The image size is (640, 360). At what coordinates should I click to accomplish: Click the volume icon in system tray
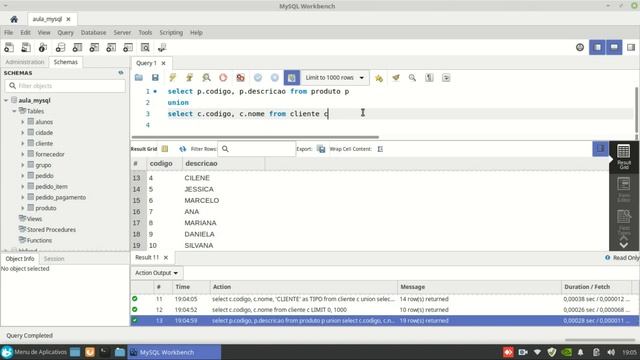(x=611, y=352)
